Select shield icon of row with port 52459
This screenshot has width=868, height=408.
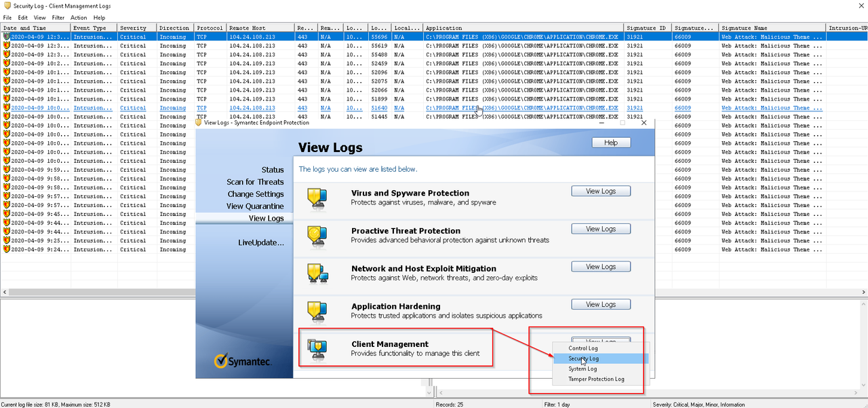(7, 63)
